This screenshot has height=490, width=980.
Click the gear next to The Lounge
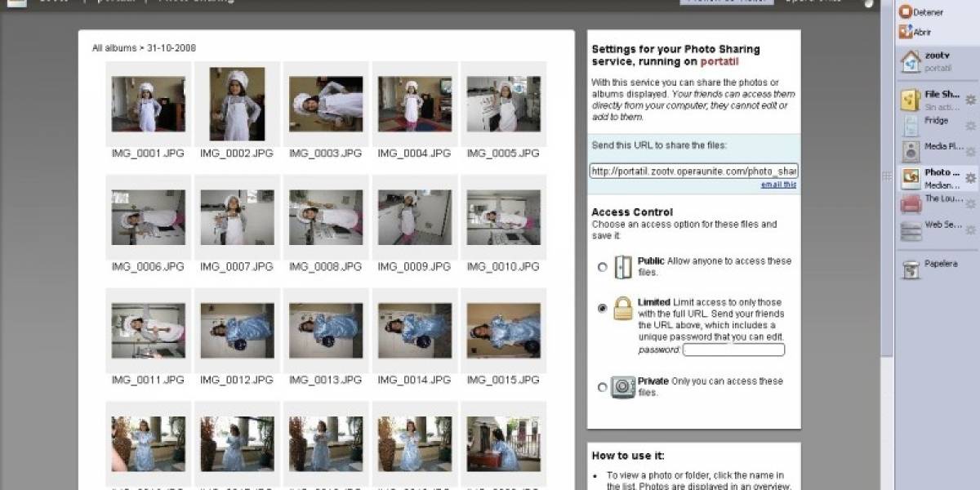pyautogui.click(x=970, y=204)
